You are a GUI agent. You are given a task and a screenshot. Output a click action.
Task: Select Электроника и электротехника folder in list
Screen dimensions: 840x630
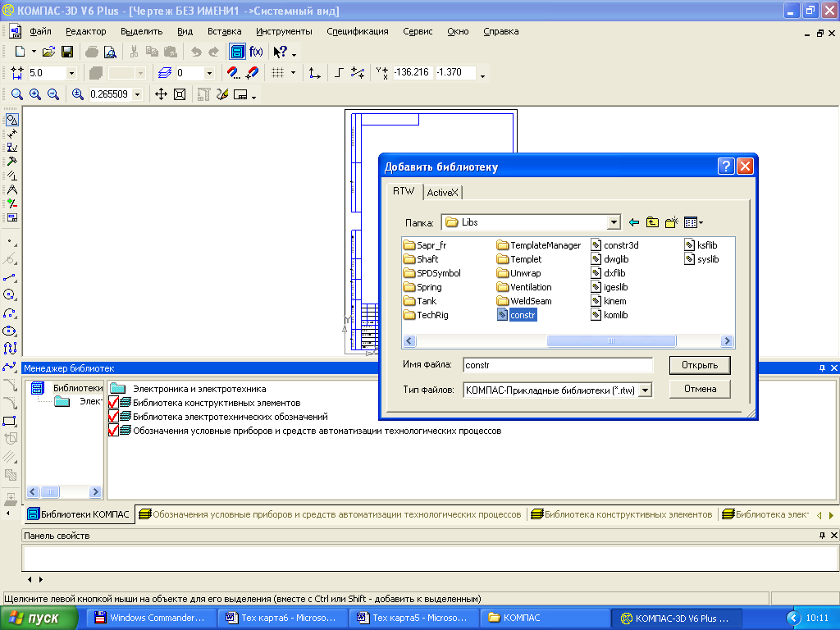click(188, 389)
